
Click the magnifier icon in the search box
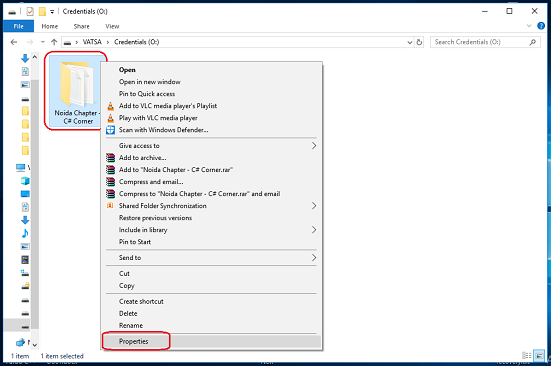point(533,42)
